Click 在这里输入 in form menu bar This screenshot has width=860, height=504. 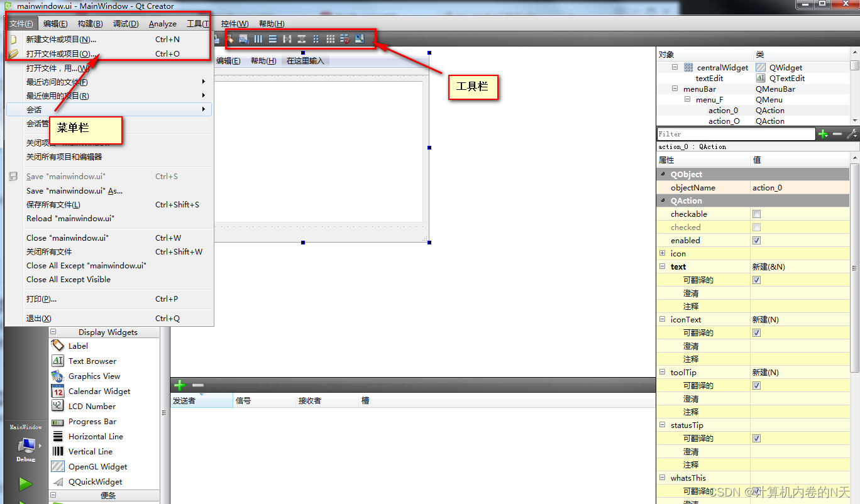pos(306,61)
